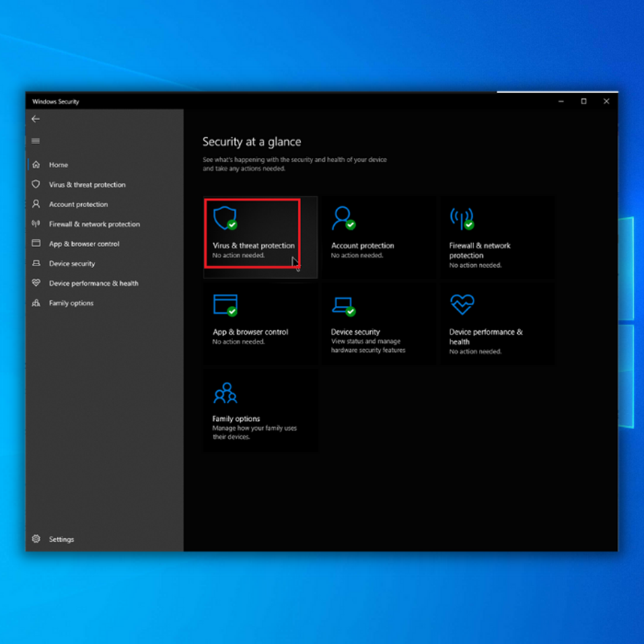Click the large shield icon on Virus & threat protection tile
This screenshot has height=644, width=644.
[x=225, y=218]
